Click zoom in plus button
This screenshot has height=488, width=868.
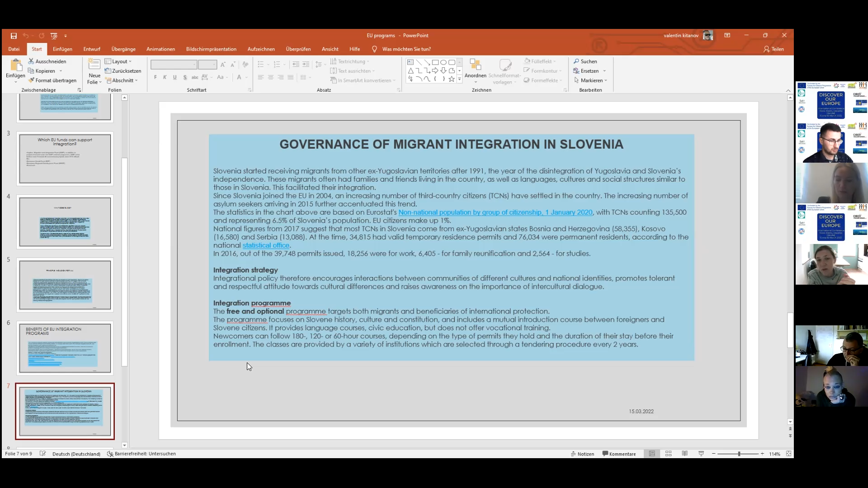coord(763,454)
